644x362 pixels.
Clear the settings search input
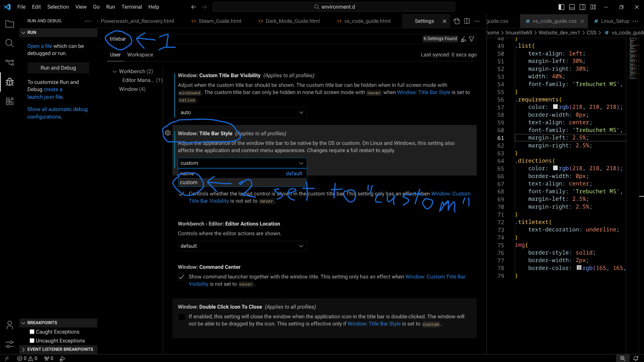coord(464,39)
